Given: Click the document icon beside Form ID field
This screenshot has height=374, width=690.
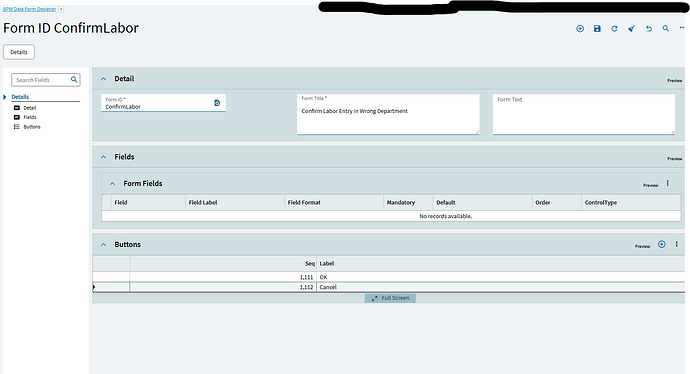Looking at the screenshot, I should pos(217,103).
